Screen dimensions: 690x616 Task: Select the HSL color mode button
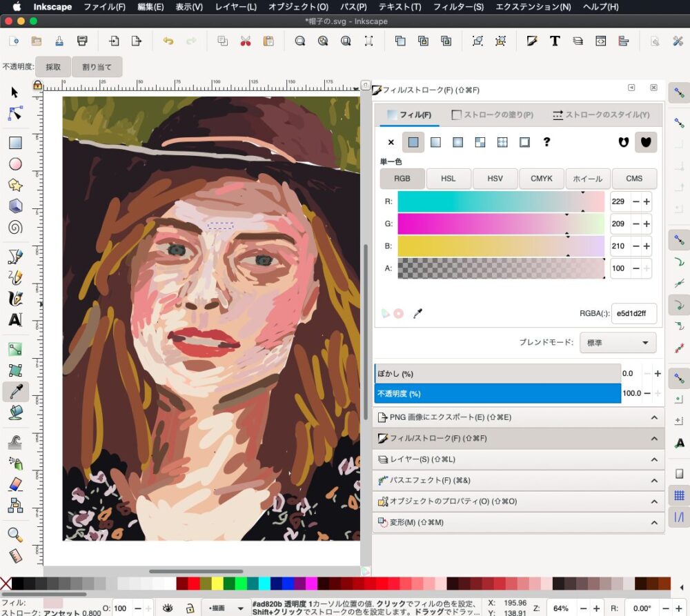click(448, 179)
